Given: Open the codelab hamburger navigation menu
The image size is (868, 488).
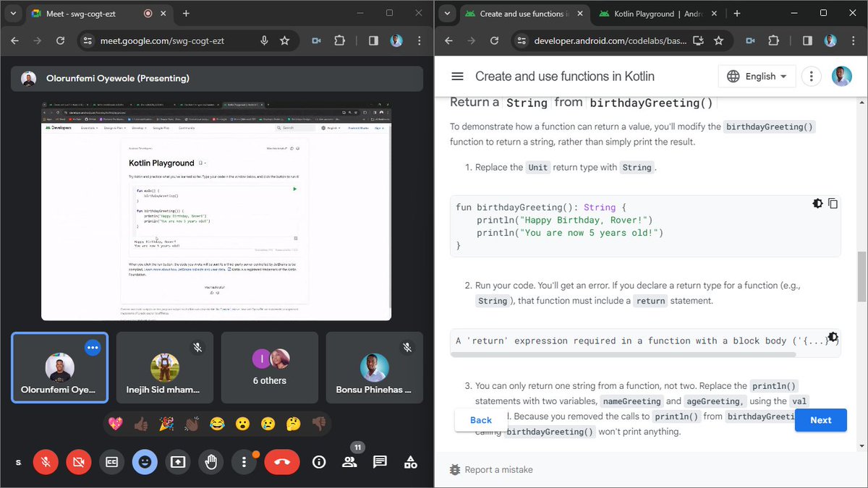Looking at the screenshot, I should pos(457,76).
